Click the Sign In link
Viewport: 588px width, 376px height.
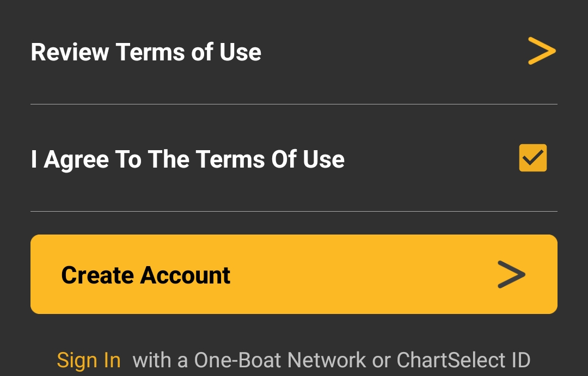[x=89, y=360]
